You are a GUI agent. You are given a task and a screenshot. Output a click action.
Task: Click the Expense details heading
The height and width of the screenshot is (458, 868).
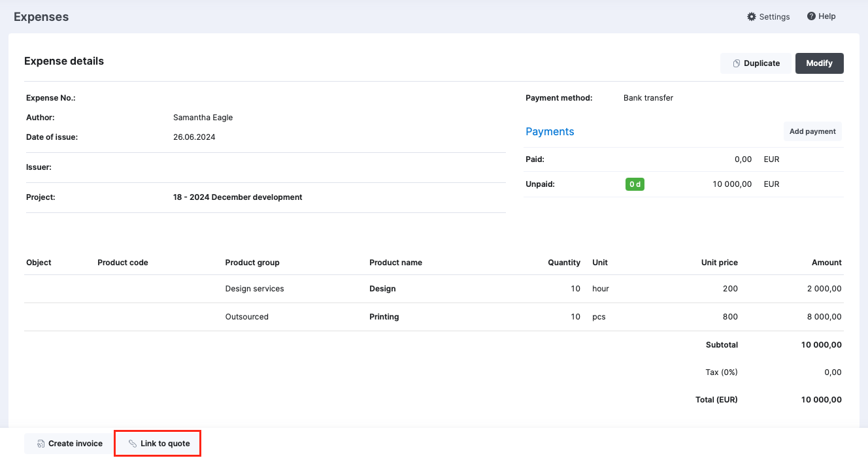pyautogui.click(x=64, y=61)
